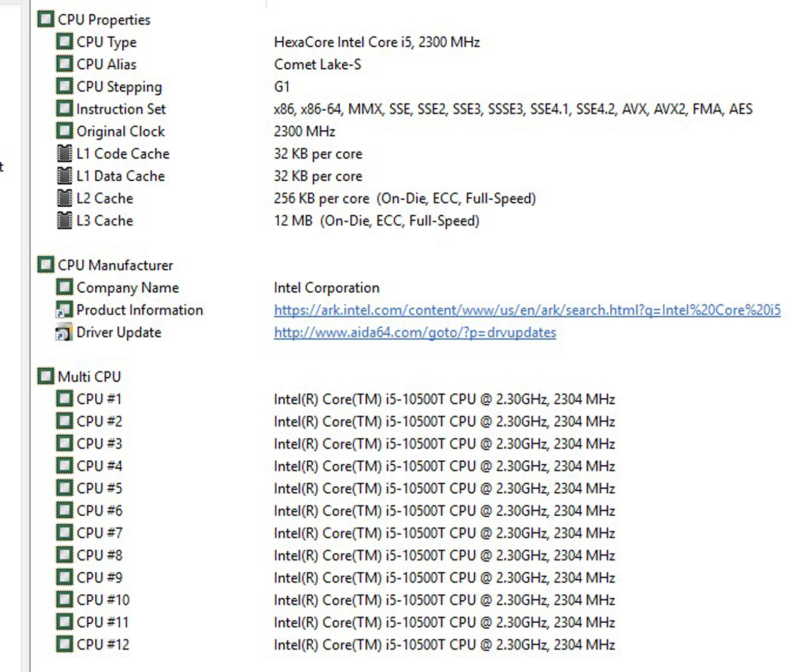Click L1 Code Cache value '32 KB per core'

(318, 154)
